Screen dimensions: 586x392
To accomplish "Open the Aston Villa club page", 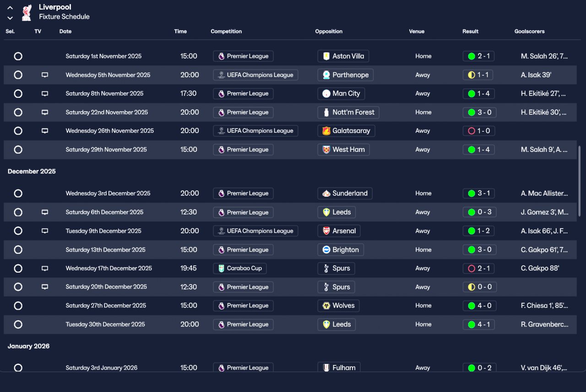I will pyautogui.click(x=343, y=56).
